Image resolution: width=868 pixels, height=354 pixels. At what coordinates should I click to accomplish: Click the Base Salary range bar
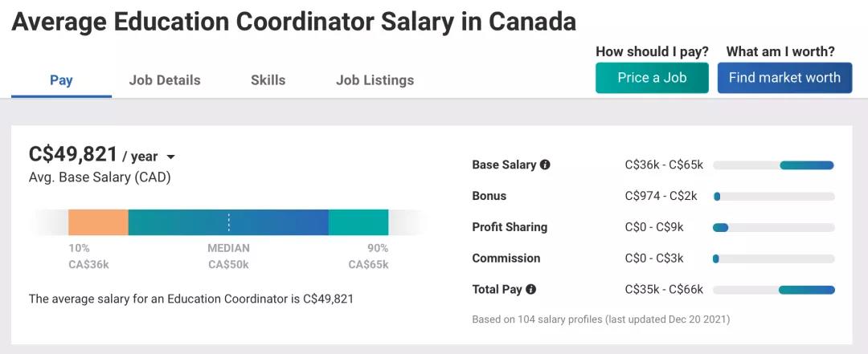[806, 165]
